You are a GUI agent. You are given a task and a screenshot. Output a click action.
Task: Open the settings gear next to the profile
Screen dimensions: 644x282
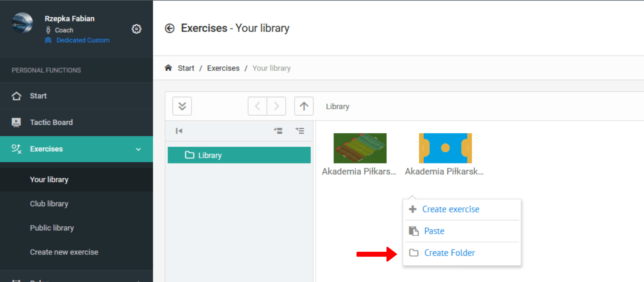136,29
